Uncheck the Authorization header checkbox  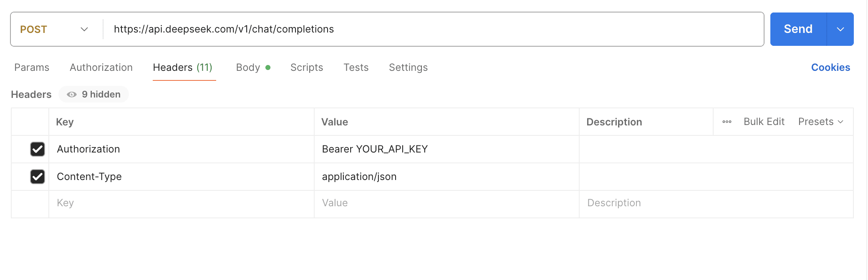coord(38,149)
